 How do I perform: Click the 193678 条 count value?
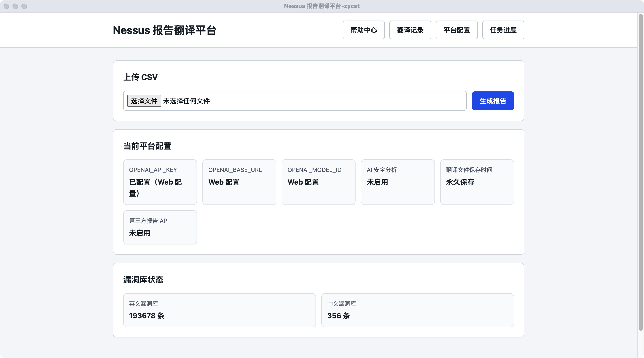pos(146,316)
